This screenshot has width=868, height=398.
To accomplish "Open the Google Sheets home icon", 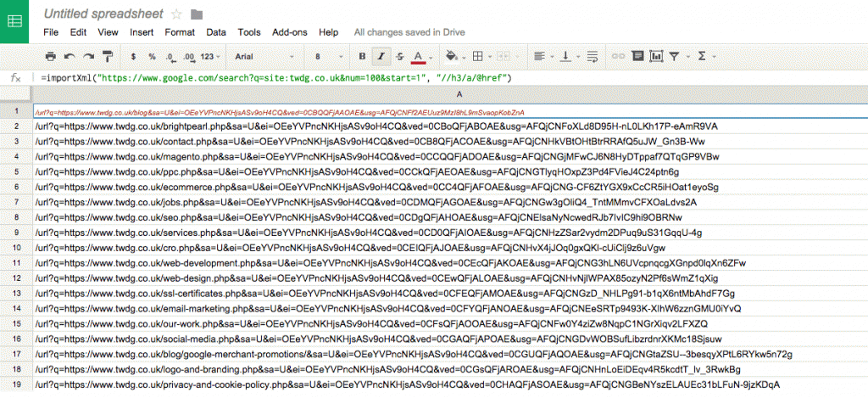I will click(x=14, y=21).
